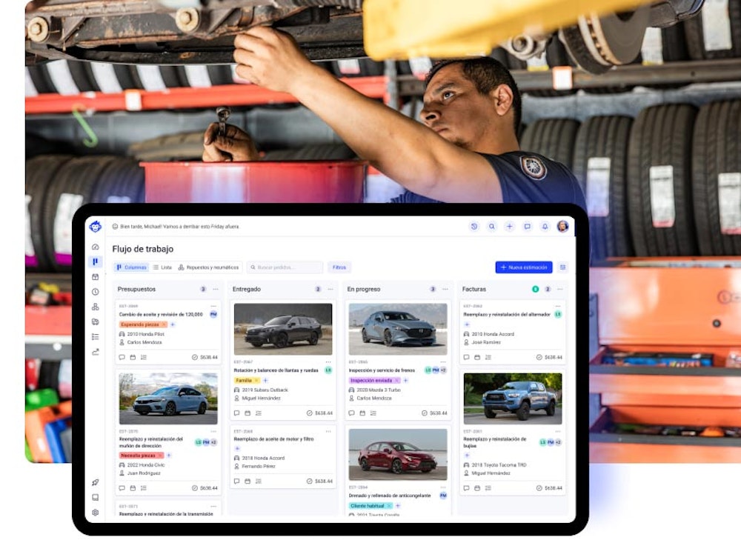Open chat via the message bubble icon
The width and height of the screenshot is (741, 560).
point(527,227)
